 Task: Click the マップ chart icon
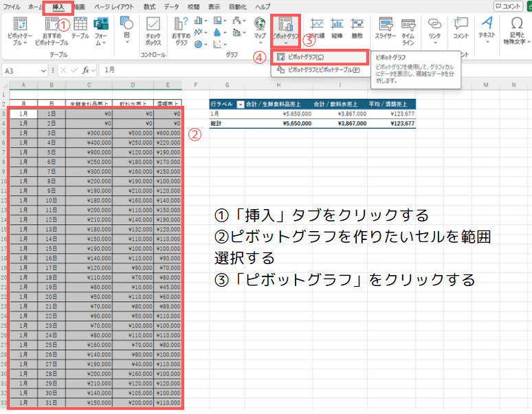point(260,30)
